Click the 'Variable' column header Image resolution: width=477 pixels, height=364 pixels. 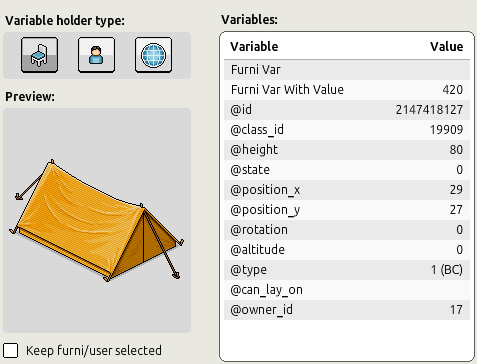coord(254,47)
